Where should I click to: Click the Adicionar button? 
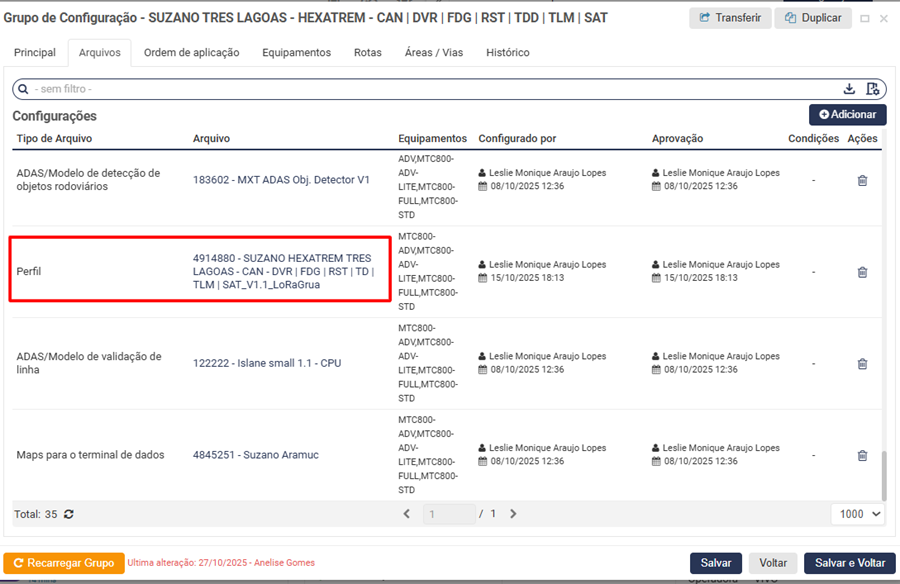[847, 115]
